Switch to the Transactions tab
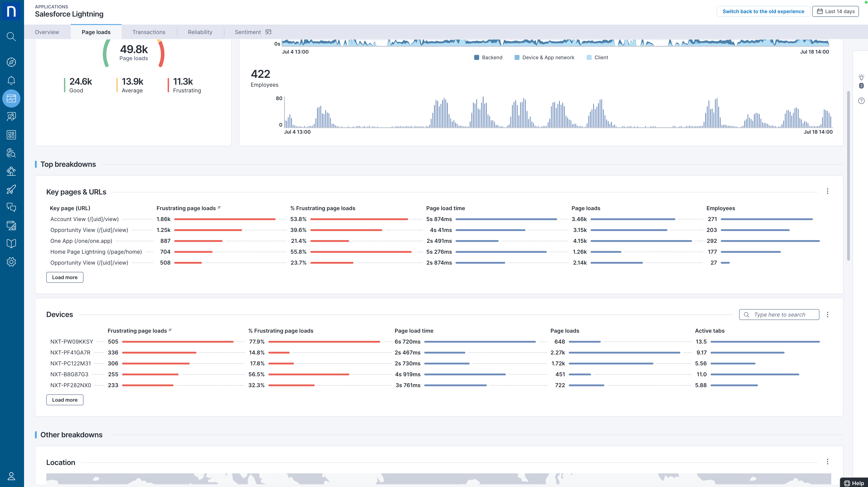 [x=149, y=32]
